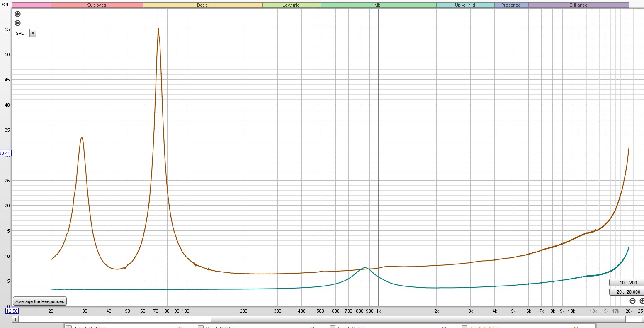Zoom out the horizontal frequency axis
Image resolution: width=644 pixels, height=328 pixels.
[x=632, y=301]
